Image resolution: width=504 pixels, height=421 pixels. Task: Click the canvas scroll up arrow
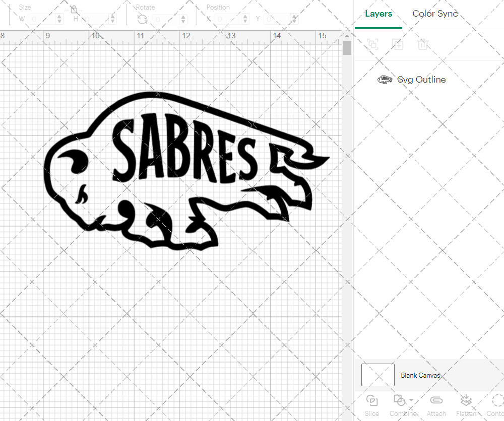pyautogui.click(x=347, y=35)
